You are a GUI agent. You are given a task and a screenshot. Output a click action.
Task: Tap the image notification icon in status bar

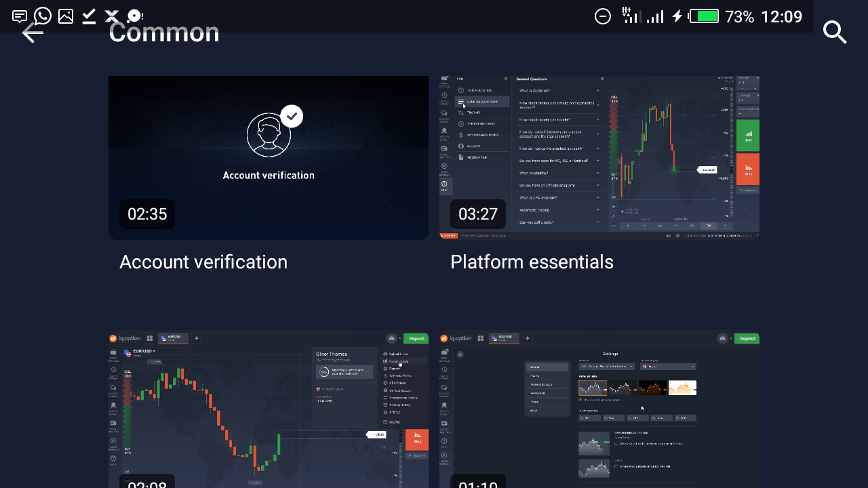[x=66, y=16]
